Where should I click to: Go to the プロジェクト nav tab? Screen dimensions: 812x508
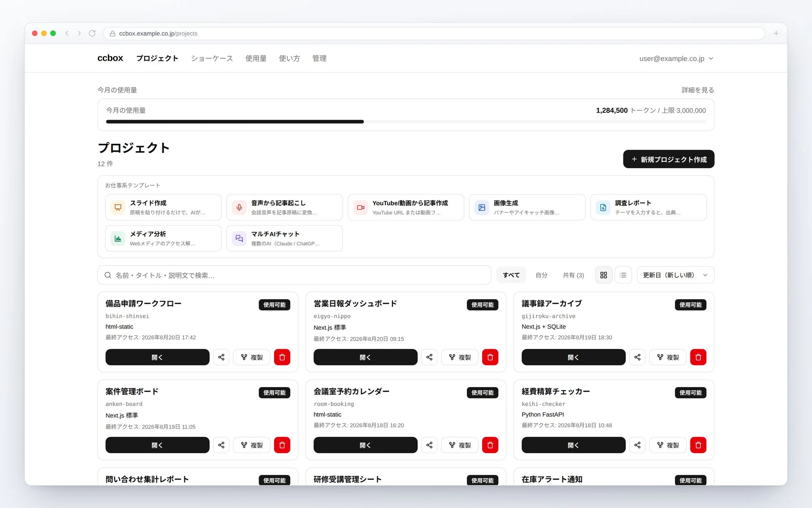(157, 58)
